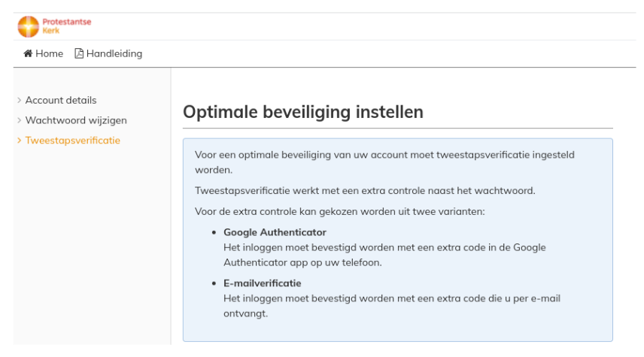
Task: Click the 'uit twee varianten' sentence
Action: [x=339, y=212]
